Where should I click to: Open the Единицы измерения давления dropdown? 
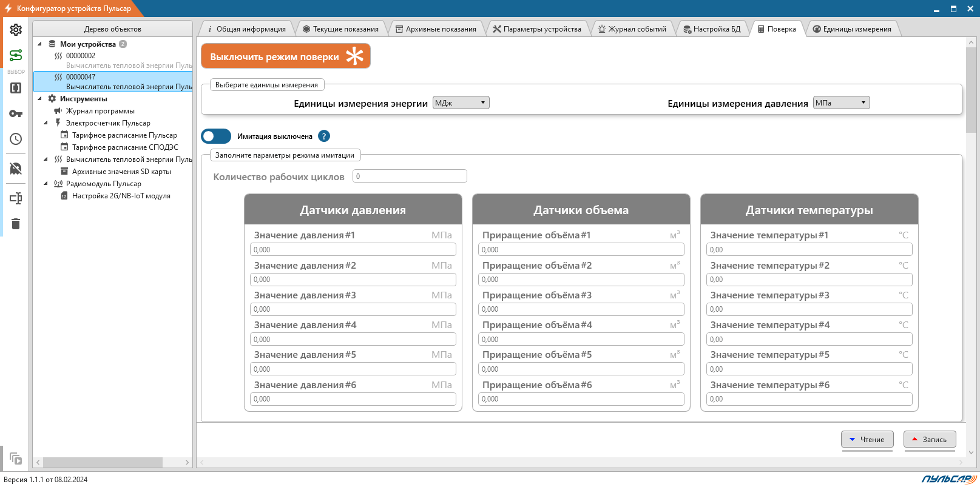coord(842,103)
